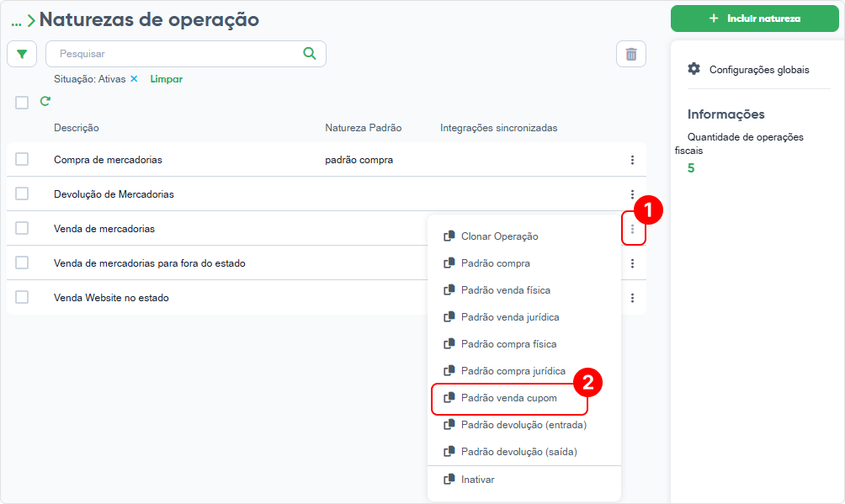Click the icon beside Padrão venda cupom
Viewport: 845px width, 504px height.
pyautogui.click(x=449, y=398)
